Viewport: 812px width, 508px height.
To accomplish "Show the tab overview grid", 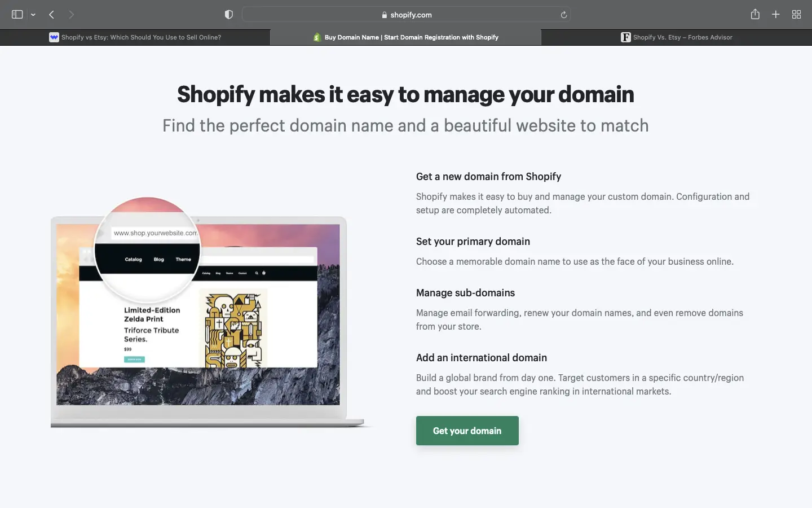I will coord(796,15).
